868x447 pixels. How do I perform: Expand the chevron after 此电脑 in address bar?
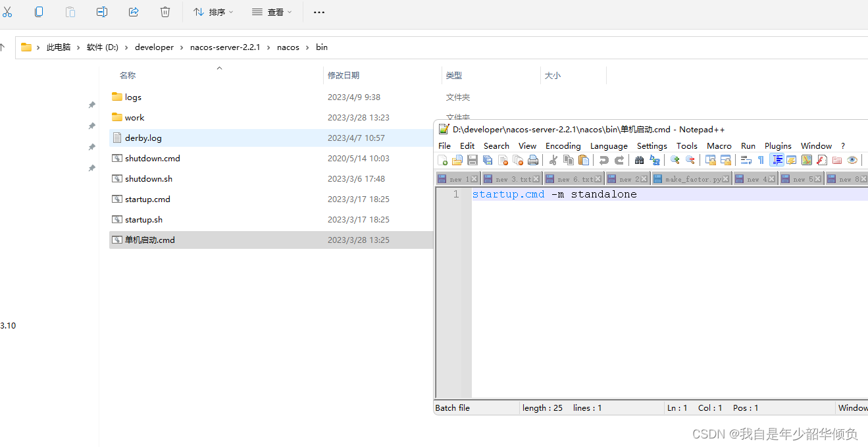pos(78,47)
